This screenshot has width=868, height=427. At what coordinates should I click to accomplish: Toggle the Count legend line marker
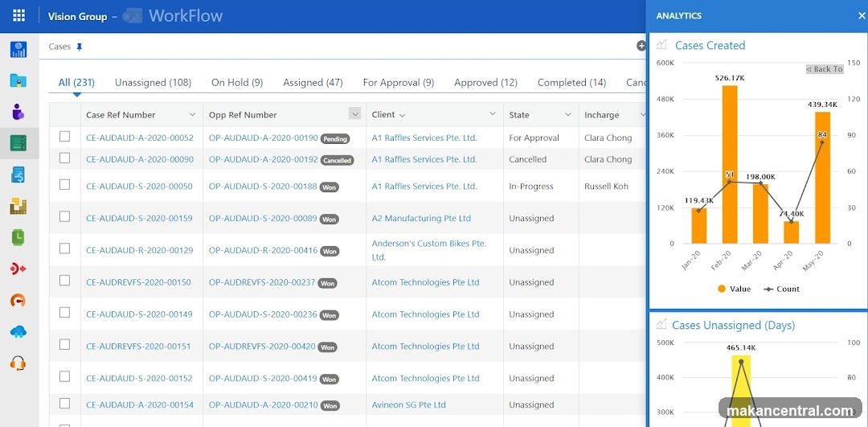768,289
